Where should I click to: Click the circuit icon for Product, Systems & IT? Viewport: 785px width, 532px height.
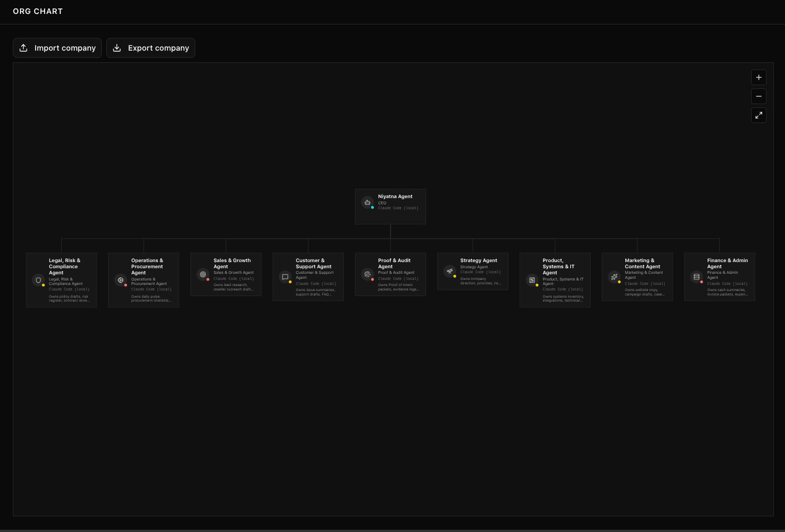click(532, 280)
